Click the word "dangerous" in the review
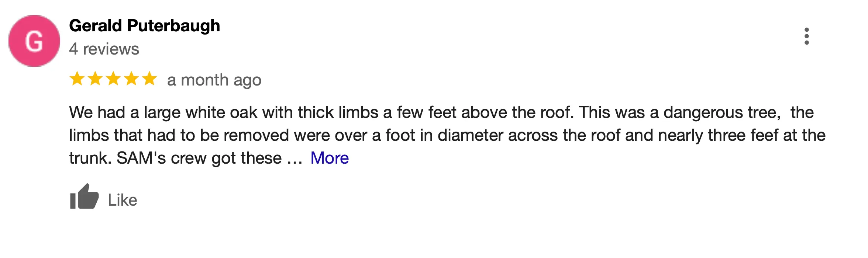The height and width of the screenshot is (258, 868). (703, 112)
